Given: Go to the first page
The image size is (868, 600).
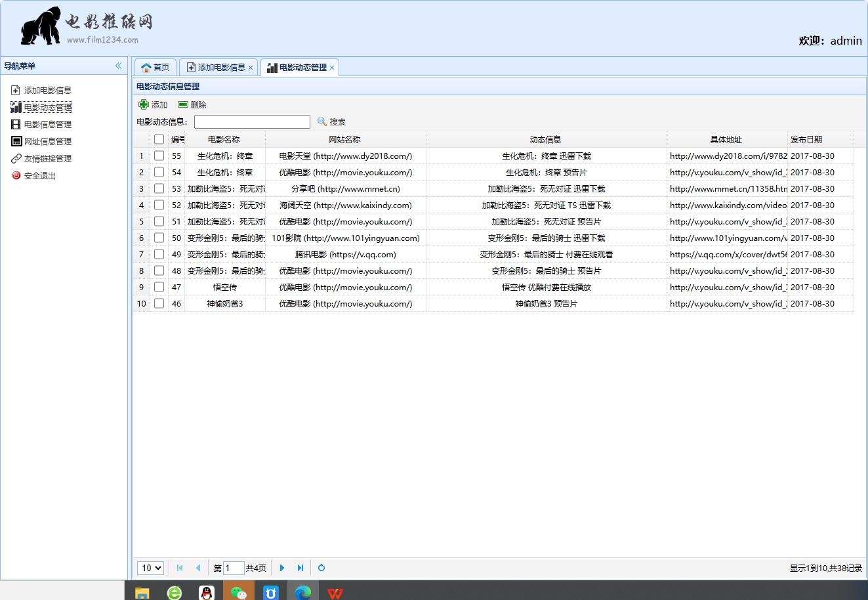Looking at the screenshot, I should [x=180, y=568].
